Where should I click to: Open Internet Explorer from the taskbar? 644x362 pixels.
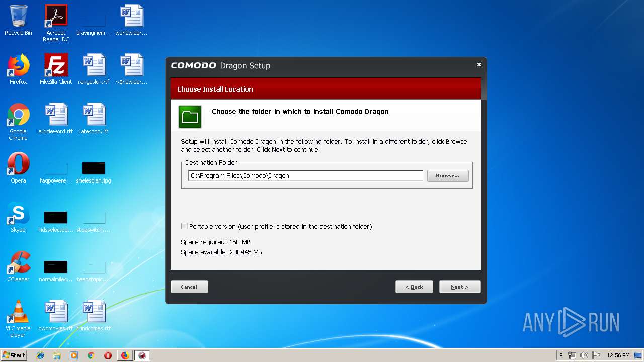click(40, 355)
